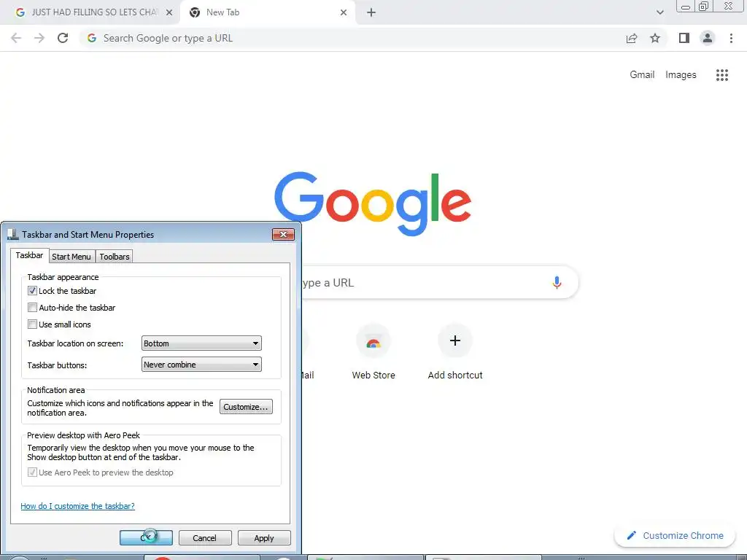Open a new tab with plus button

point(371,13)
